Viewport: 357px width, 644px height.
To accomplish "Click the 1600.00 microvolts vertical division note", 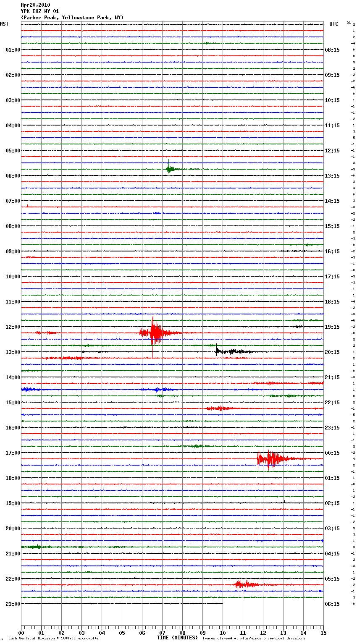I will point(54,639).
